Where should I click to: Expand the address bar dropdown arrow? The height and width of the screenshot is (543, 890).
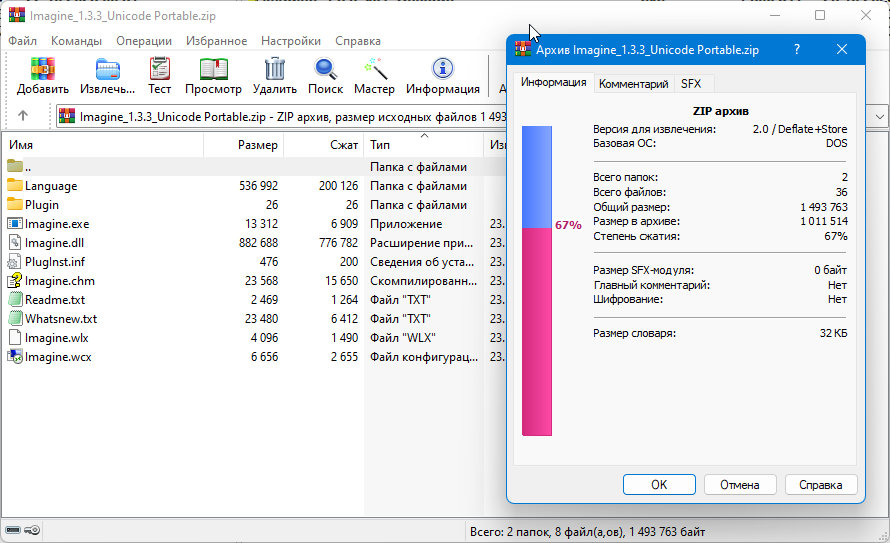pyautogui.click(x=879, y=117)
